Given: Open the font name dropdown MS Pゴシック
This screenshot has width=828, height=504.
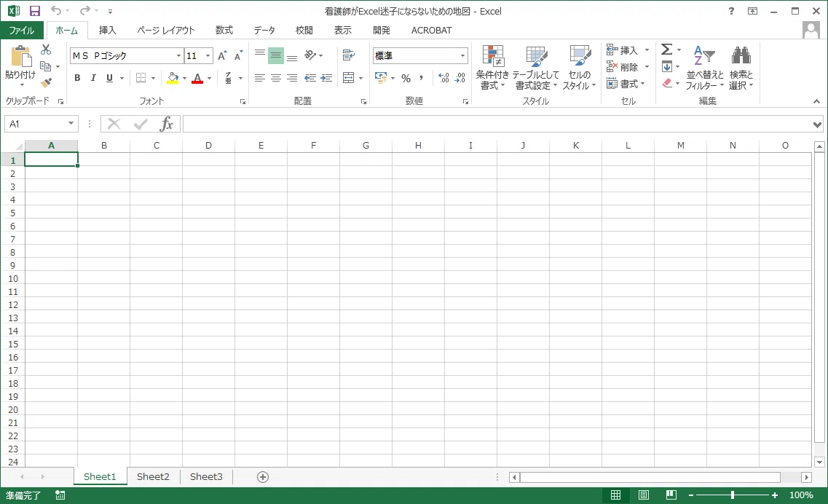Looking at the screenshot, I should pos(178,55).
